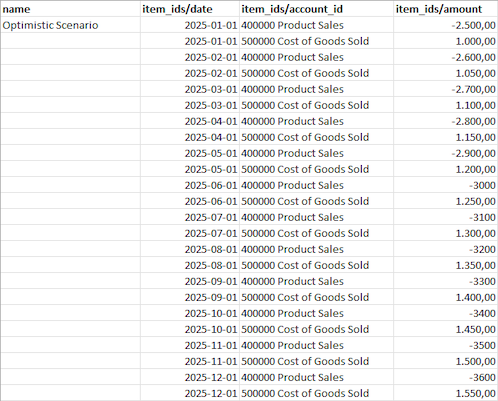Viewport: 498px width, 401px height.
Task: Click the amount cell showing -2.800,00
Action: [445, 121]
